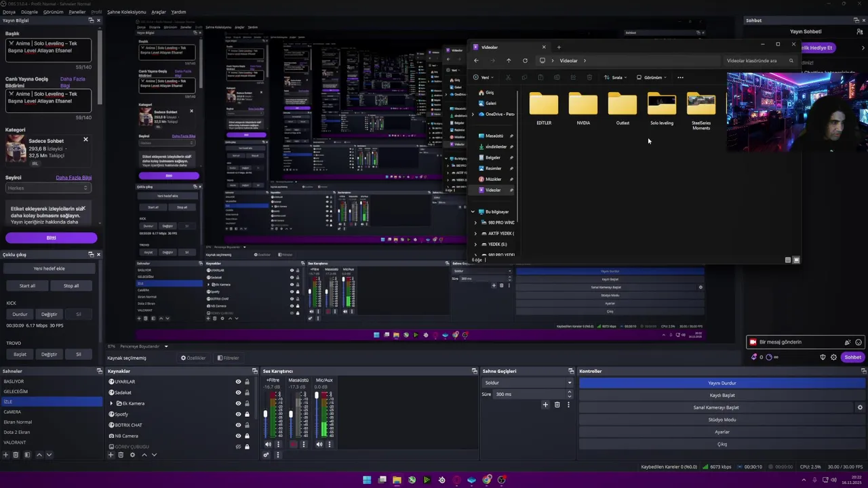The width and height of the screenshot is (868, 488).
Task: Unmute the Masaüstü audio channel
Action: (293, 445)
